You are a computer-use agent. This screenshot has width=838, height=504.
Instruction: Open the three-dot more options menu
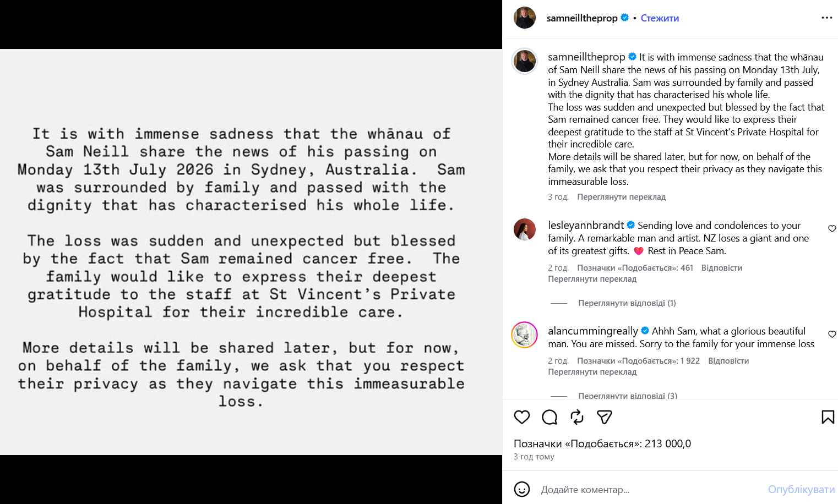827,18
